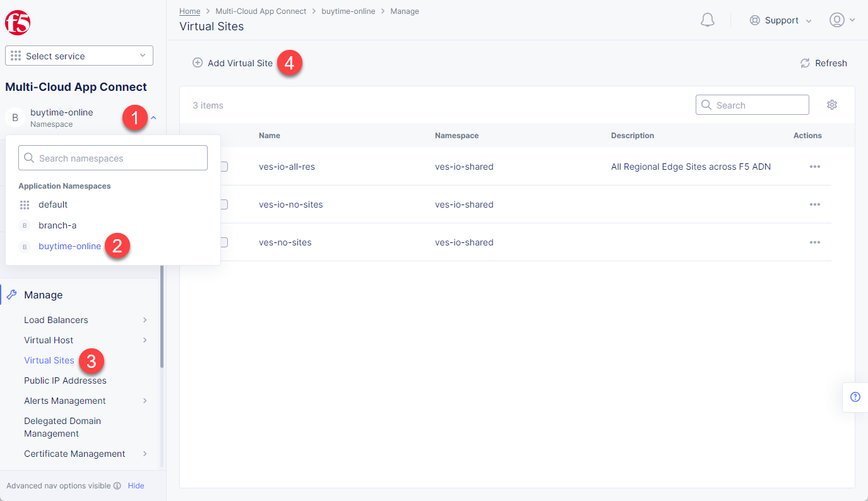Expand the Alerts Management submenu
Viewport: 868px width, 501px height.
145,401
